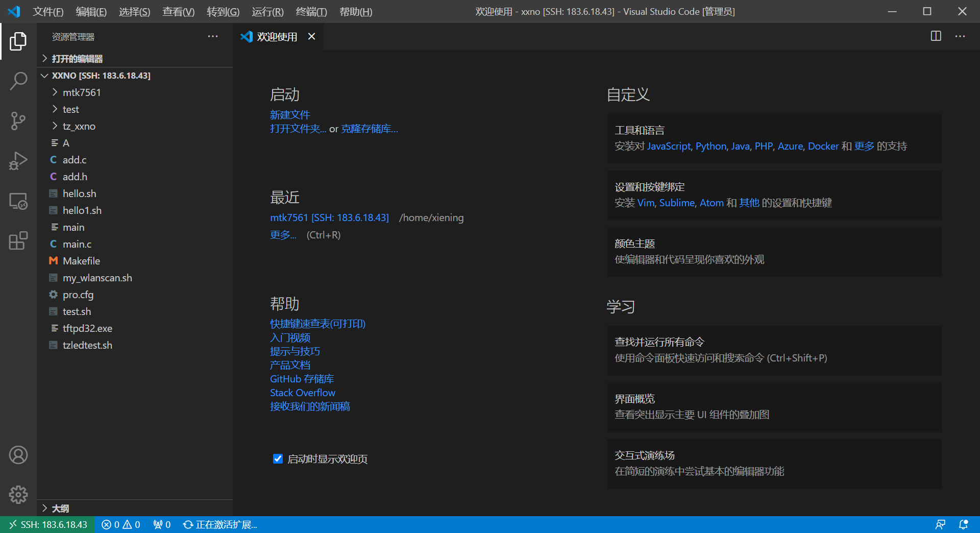
Task: Open the Manage settings gear icon
Action: tap(18, 495)
